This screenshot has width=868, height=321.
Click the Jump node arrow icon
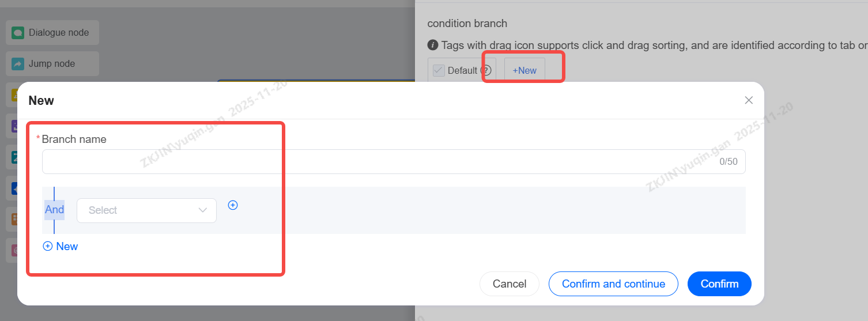[18, 64]
